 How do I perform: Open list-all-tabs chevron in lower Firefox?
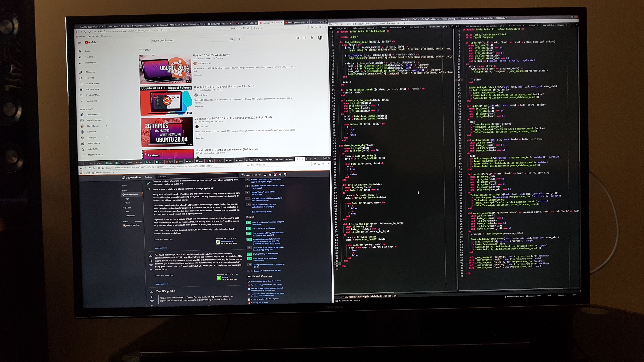(x=315, y=159)
